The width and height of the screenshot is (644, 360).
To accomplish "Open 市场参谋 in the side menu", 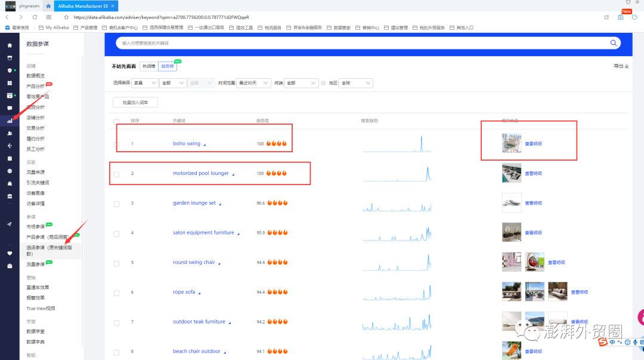I will (x=36, y=227).
